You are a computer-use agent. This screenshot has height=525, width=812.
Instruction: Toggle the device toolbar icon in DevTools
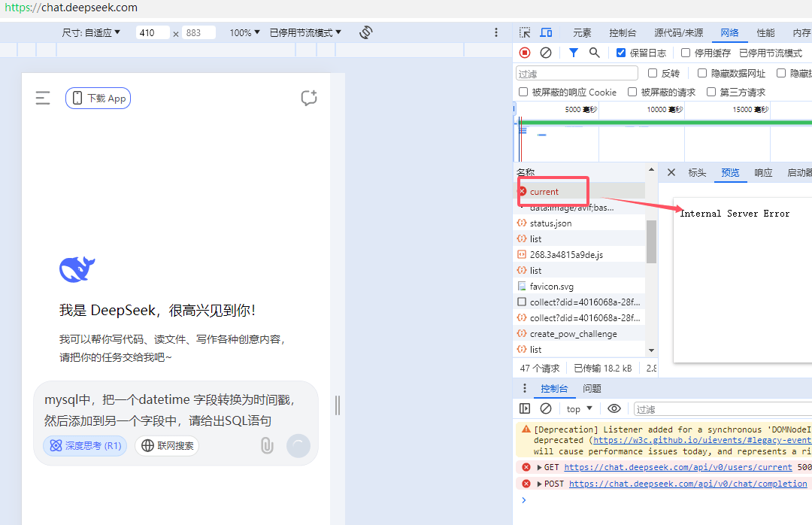pyautogui.click(x=546, y=32)
